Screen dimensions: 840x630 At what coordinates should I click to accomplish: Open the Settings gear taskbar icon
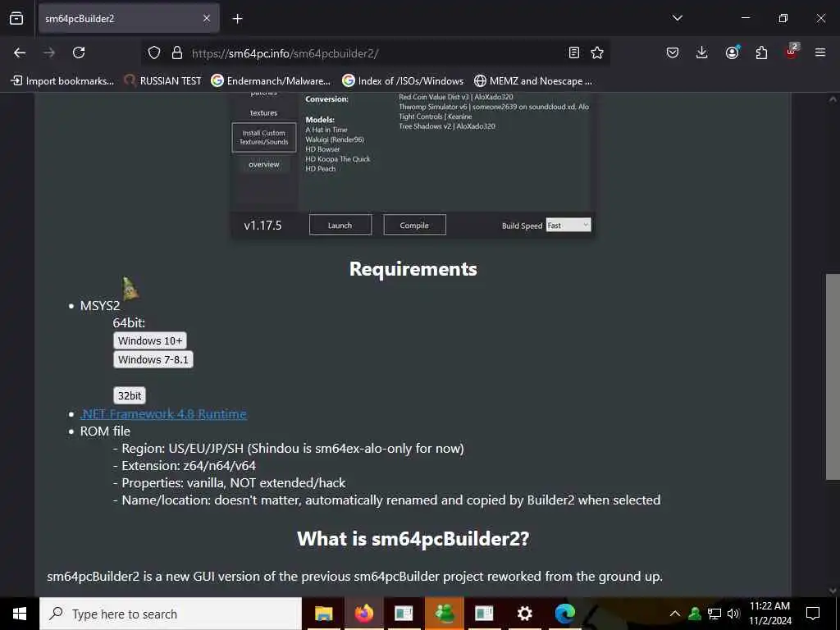click(524, 614)
